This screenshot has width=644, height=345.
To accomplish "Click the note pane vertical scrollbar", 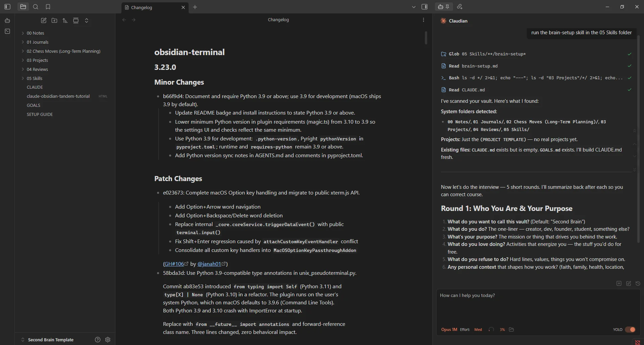I will pos(426,38).
